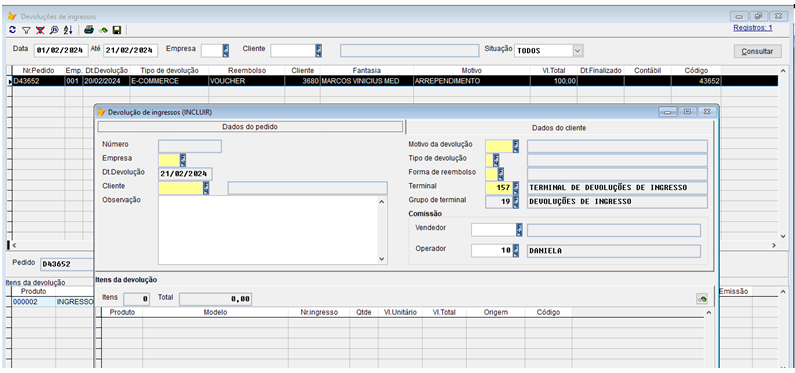This screenshot has width=795, height=373.
Task: Open lookup beside Operador 10
Action: pos(516,250)
